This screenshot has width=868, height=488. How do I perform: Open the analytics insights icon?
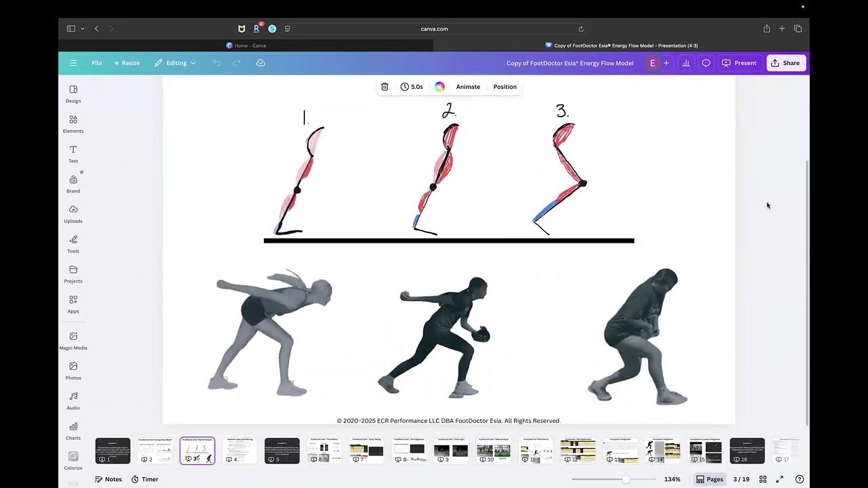coord(686,63)
